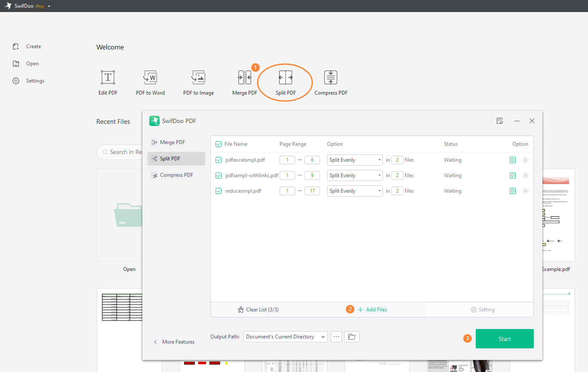Screen dimensions: 588x372
Task: Uncheck pdfsampl-withlinks.pdf checkbox
Action: coord(219,175)
